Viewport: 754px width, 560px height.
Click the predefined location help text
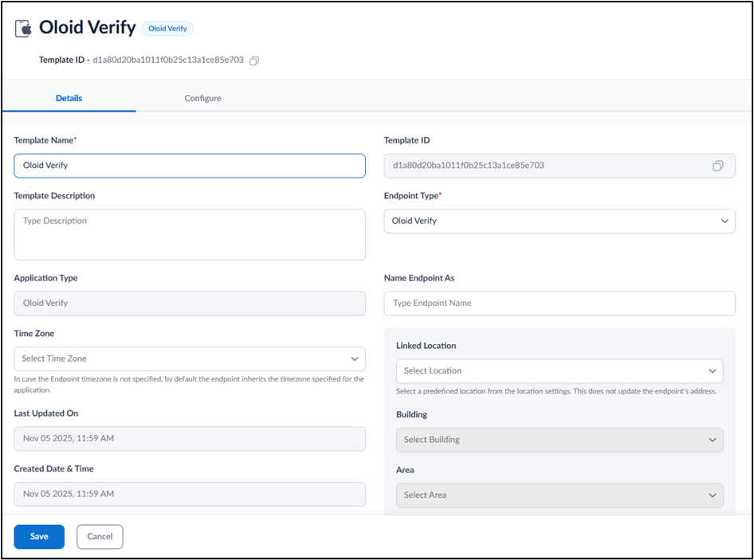point(556,391)
